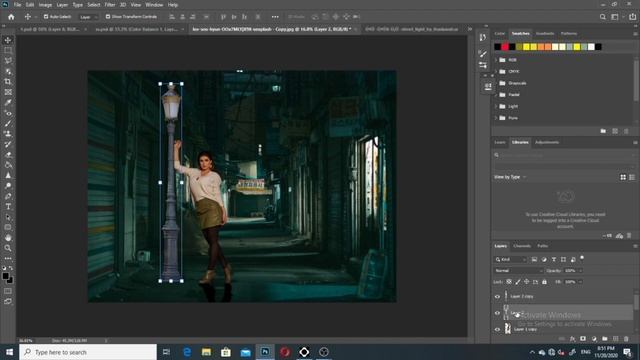Toggle lock all padlock icon
Viewport: 640px width, 360px height.
(x=544, y=282)
